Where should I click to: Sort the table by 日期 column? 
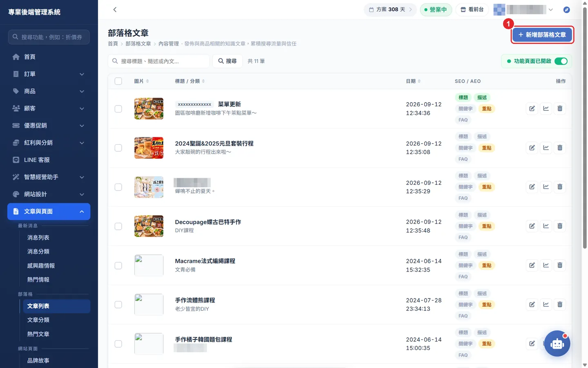coord(413,81)
